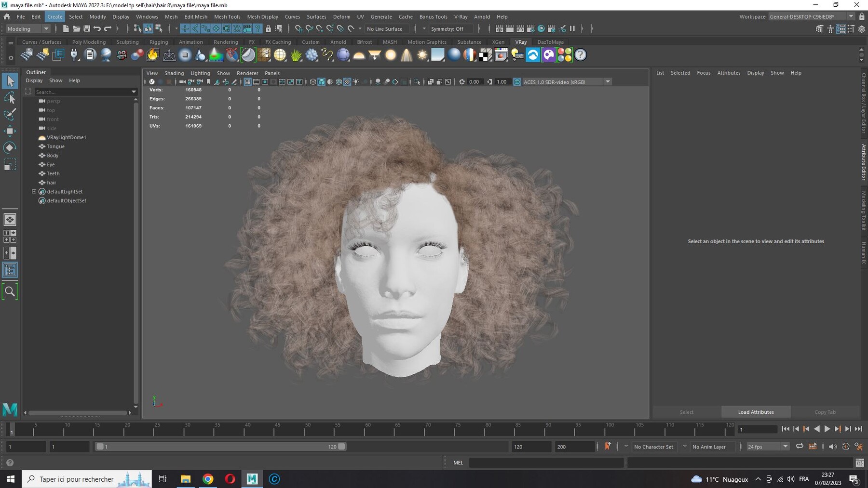The height and width of the screenshot is (488, 868).
Task: Click the Save Scene disk icon
Action: click(x=87, y=29)
